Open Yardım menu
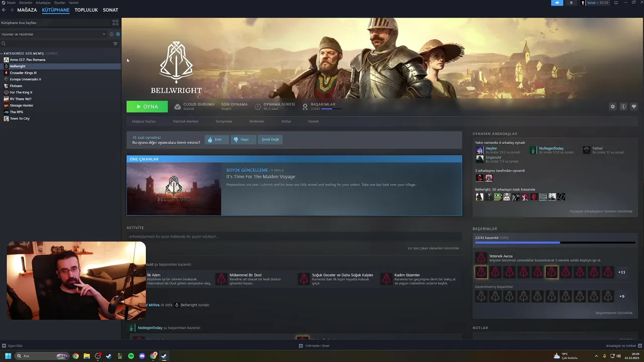This screenshot has width=644, height=362. click(73, 3)
